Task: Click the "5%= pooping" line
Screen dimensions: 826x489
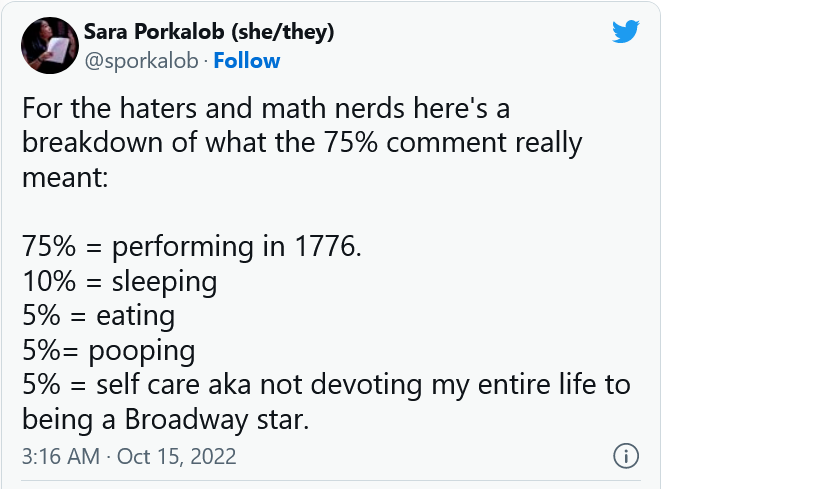Action: click(x=108, y=352)
